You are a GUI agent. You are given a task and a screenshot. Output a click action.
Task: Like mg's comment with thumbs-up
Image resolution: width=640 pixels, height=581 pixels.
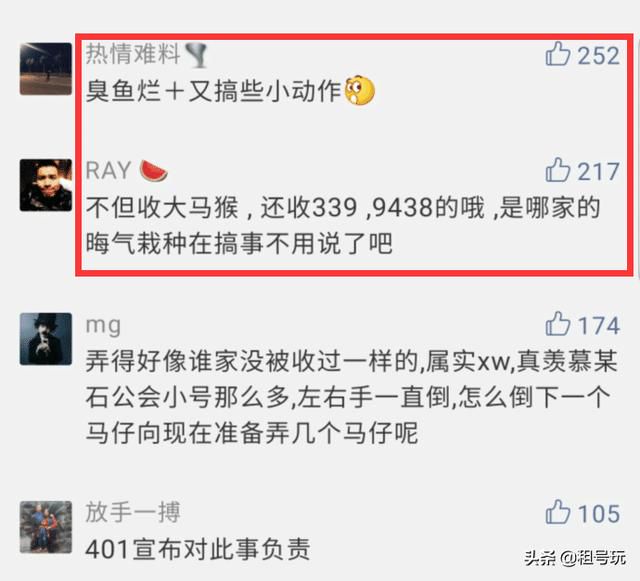click(x=558, y=324)
